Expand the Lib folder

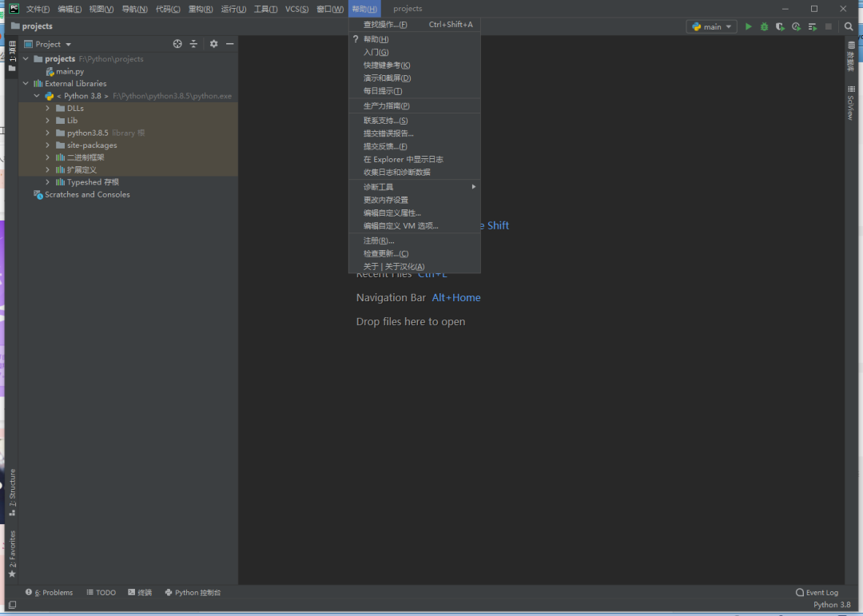[48, 121]
